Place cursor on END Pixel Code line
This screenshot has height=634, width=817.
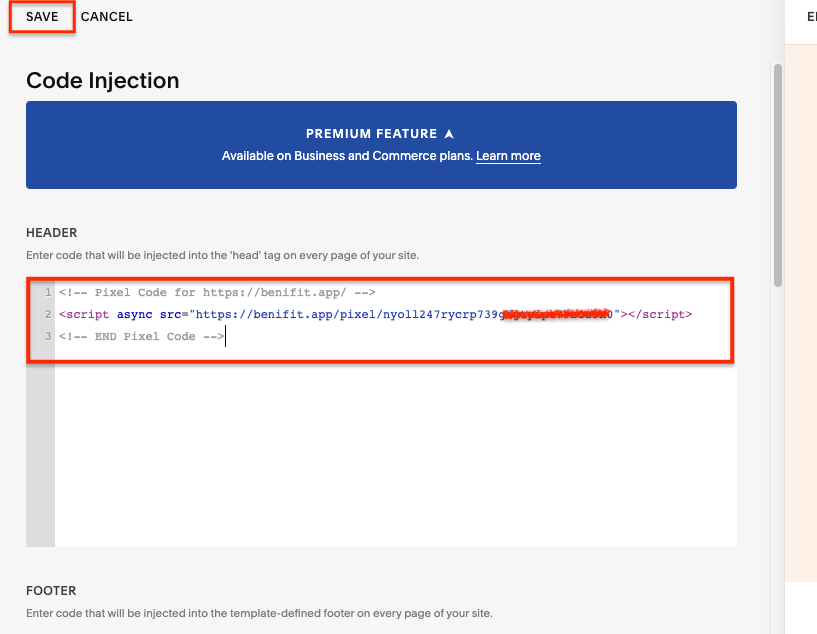(142, 337)
